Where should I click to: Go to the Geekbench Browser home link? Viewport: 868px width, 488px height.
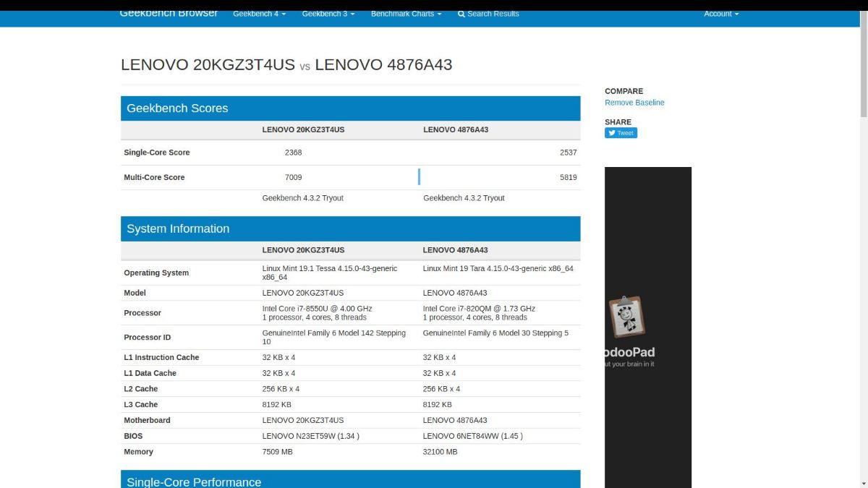[x=169, y=14]
